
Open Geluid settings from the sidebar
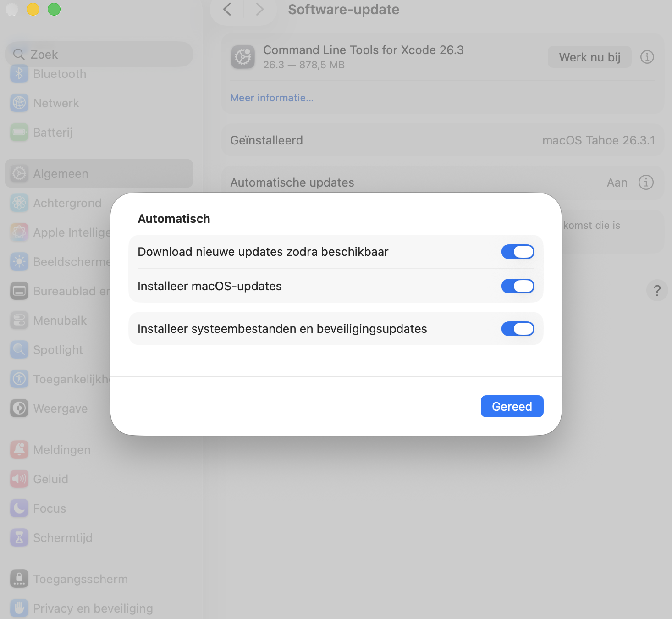pyautogui.click(x=50, y=479)
